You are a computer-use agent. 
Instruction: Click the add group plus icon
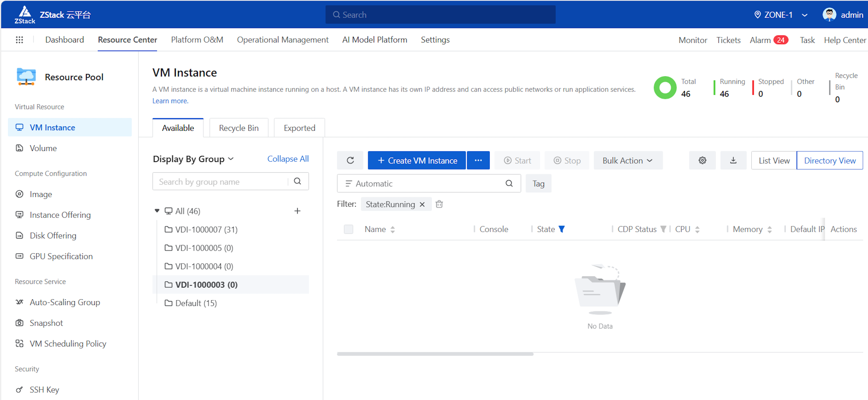pyautogui.click(x=297, y=211)
